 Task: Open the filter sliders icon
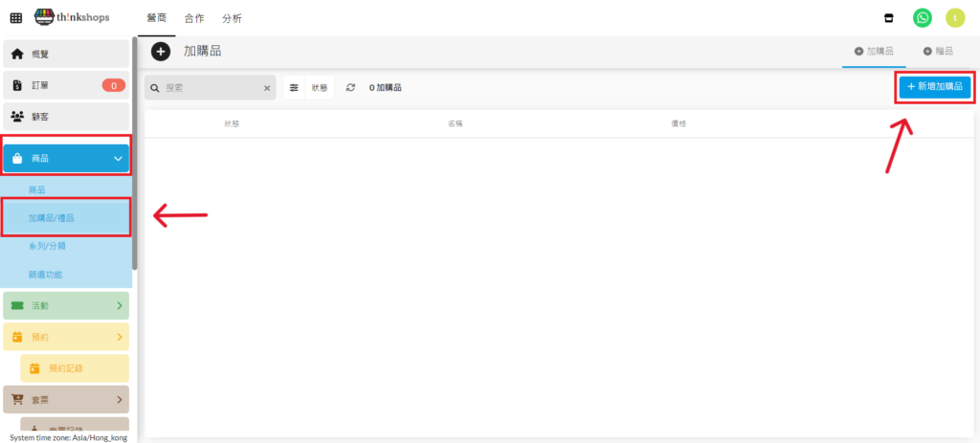[x=295, y=87]
